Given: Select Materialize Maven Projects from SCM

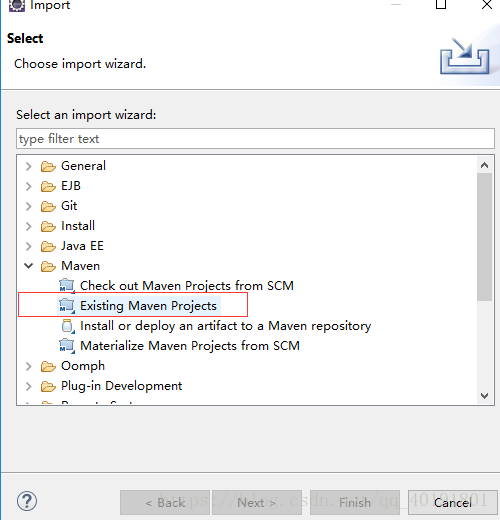Looking at the screenshot, I should (190, 346).
